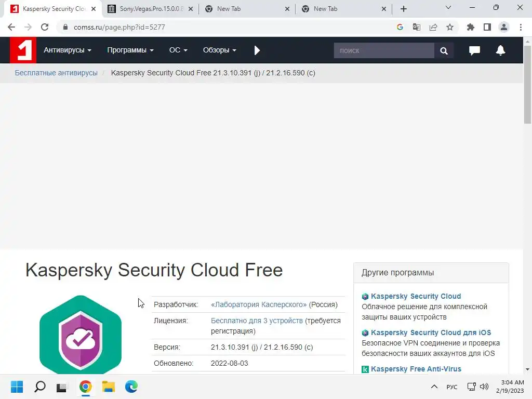Viewport: 532px width, 399px height.
Task: Click Chrome icon on taskbar
Action: pyautogui.click(x=86, y=387)
